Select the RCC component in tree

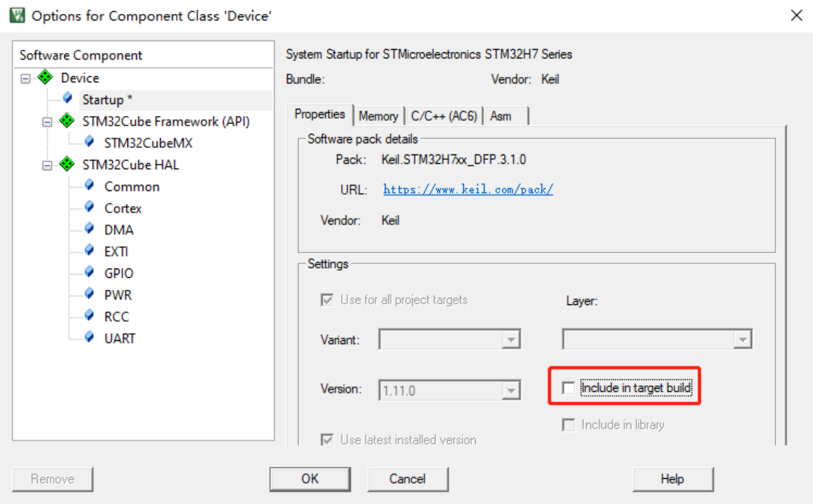117,316
